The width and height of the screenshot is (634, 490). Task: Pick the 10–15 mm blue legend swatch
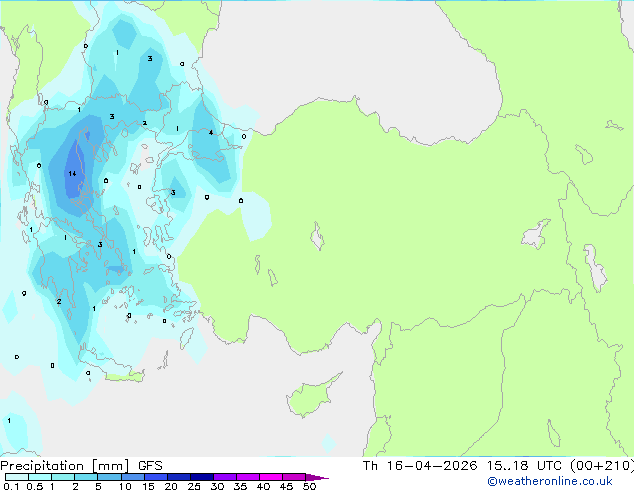(133, 477)
